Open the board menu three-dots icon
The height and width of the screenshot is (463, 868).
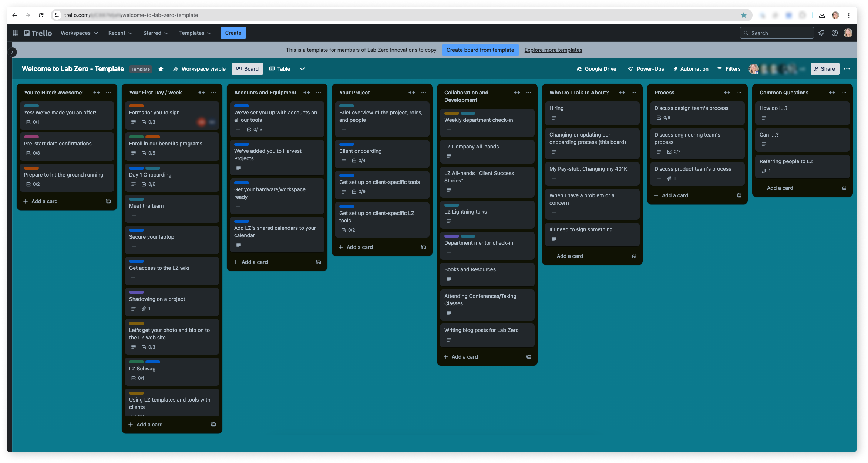click(x=847, y=69)
